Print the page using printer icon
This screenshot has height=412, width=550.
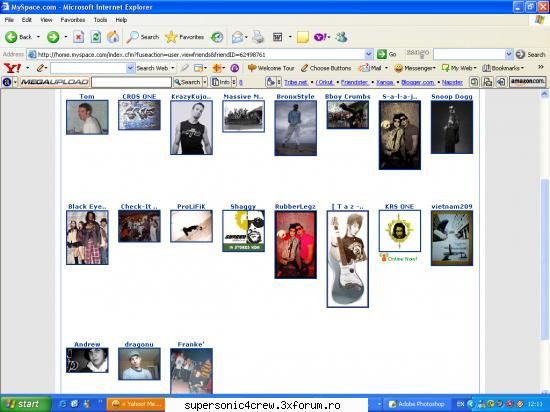coord(258,37)
